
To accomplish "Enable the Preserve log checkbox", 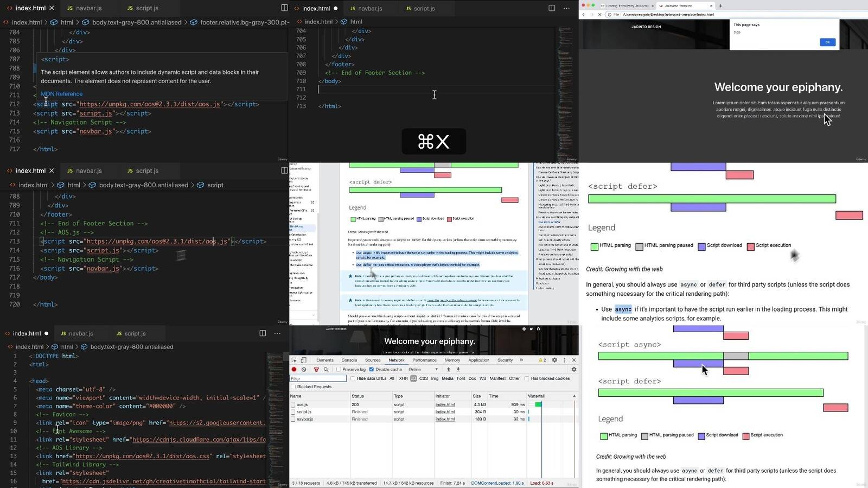I will pyautogui.click(x=338, y=369).
